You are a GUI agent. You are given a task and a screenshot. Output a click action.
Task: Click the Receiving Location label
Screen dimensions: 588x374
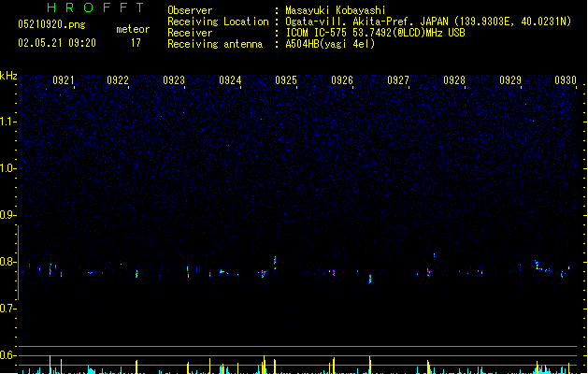tap(218, 22)
